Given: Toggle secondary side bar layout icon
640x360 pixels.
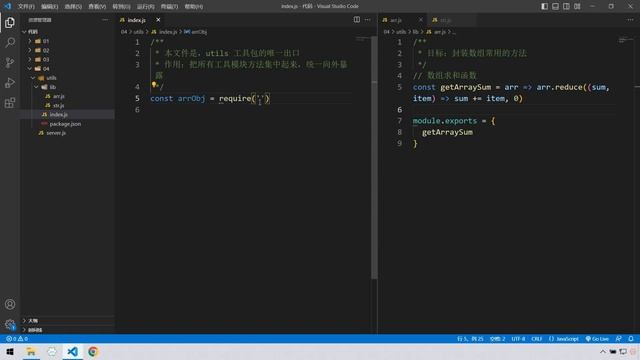Looking at the screenshot, I should pos(566,6).
